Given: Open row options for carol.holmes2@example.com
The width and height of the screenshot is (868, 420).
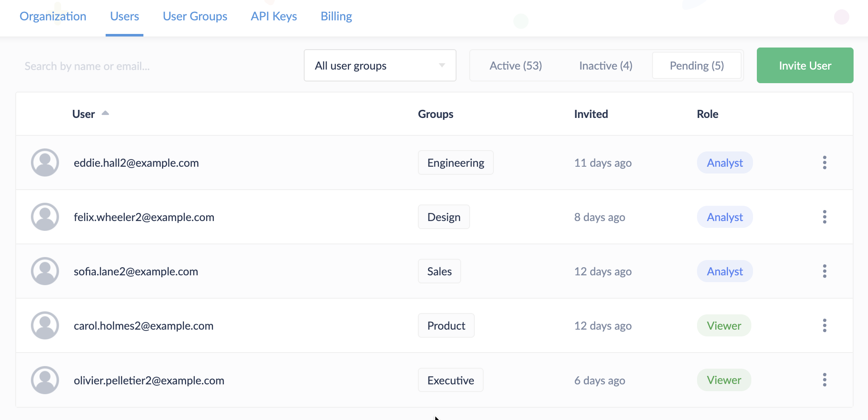Looking at the screenshot, I should pos(824,325).
